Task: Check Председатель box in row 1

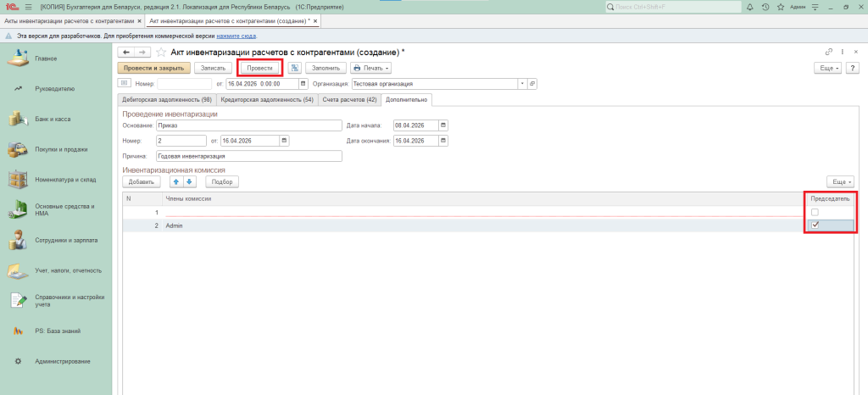Action: tap(815, 212)
